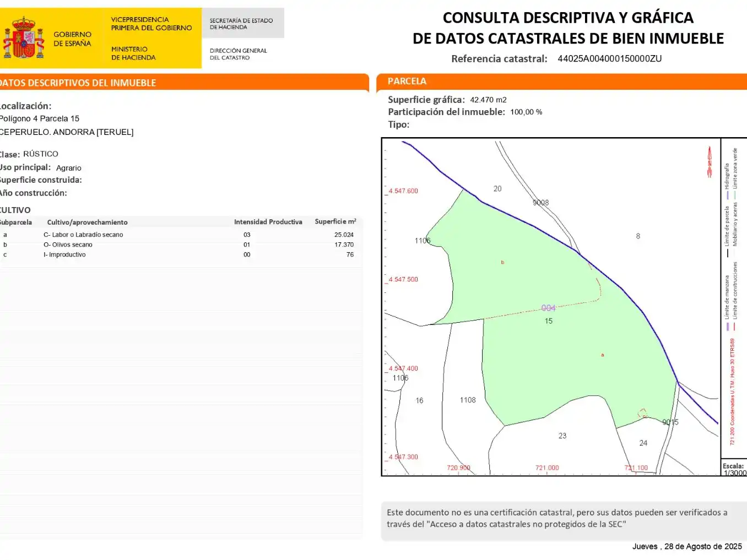Click the red subparcel 'b' marker on map
The height and width of the screenshot is (560, 747).
click(502, 263)
